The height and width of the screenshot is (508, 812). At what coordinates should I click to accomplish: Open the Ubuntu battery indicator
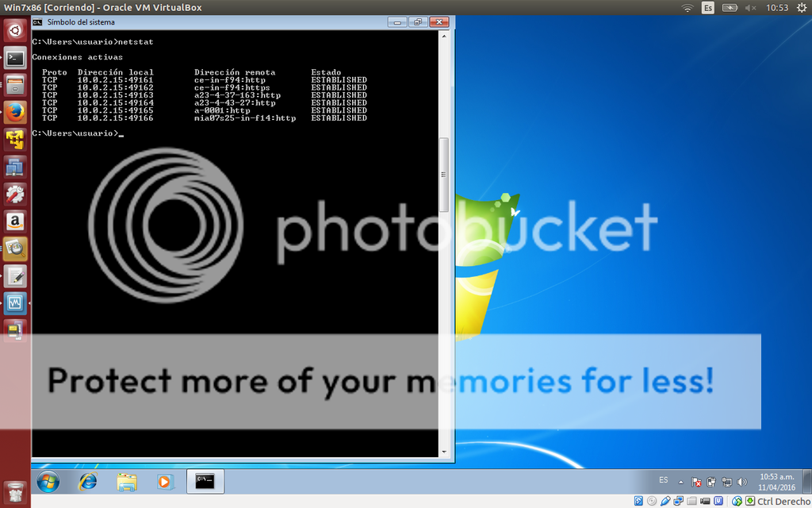730,8
